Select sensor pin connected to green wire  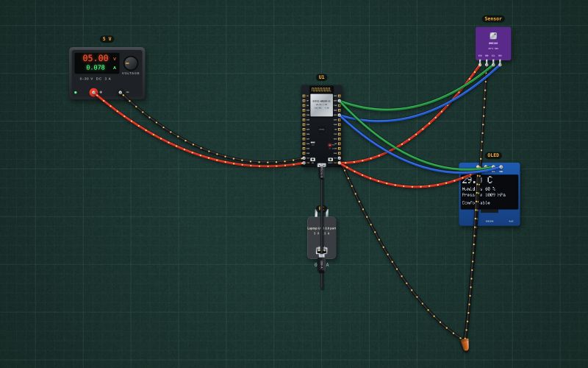click(x=493, y=65)
